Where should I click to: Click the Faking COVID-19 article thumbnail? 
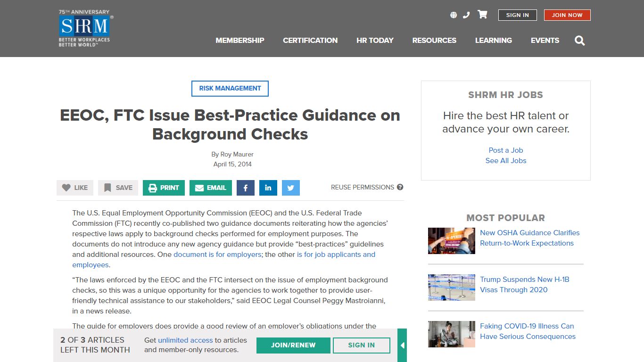point(452,334)
